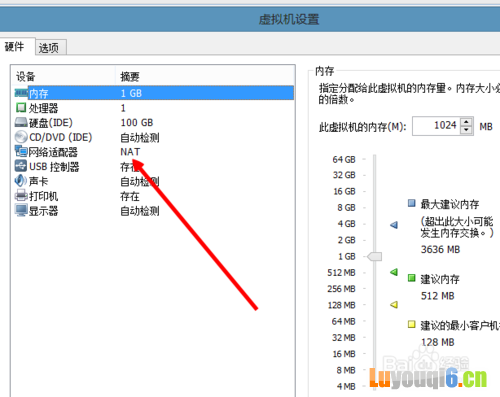This screenshot has width=500, height=397.
Task: Select the 显示器 device row
Action: [x=153, y=211]
